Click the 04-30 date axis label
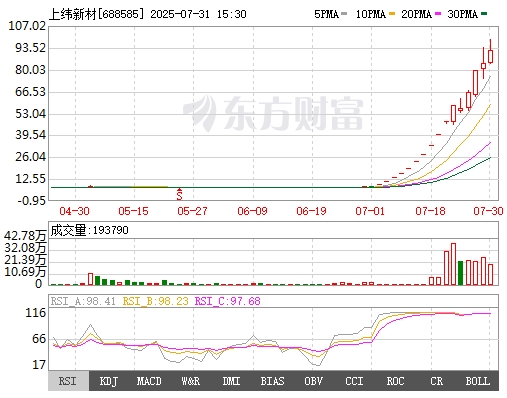This screenshot has height=398, width=507. (x=74, y=211)
